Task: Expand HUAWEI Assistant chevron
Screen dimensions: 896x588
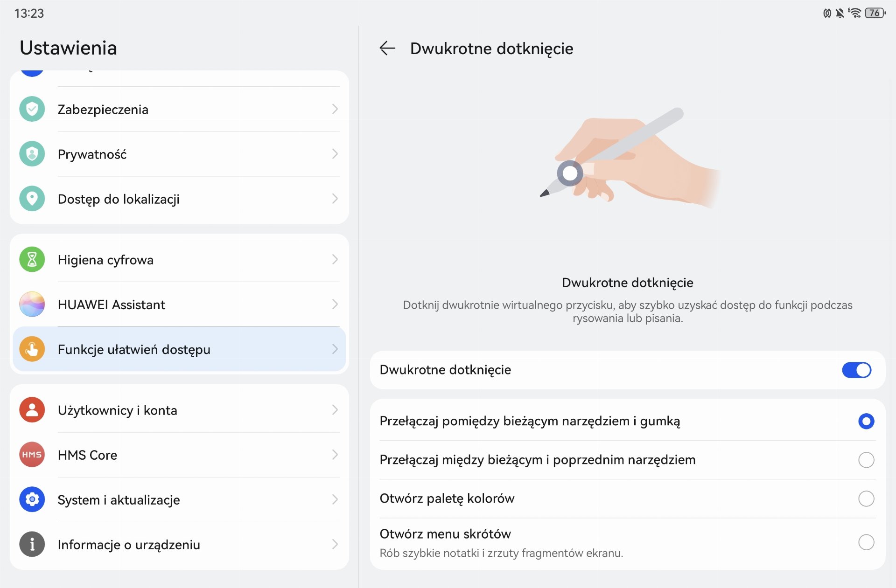Action: (x=335, y=304)
